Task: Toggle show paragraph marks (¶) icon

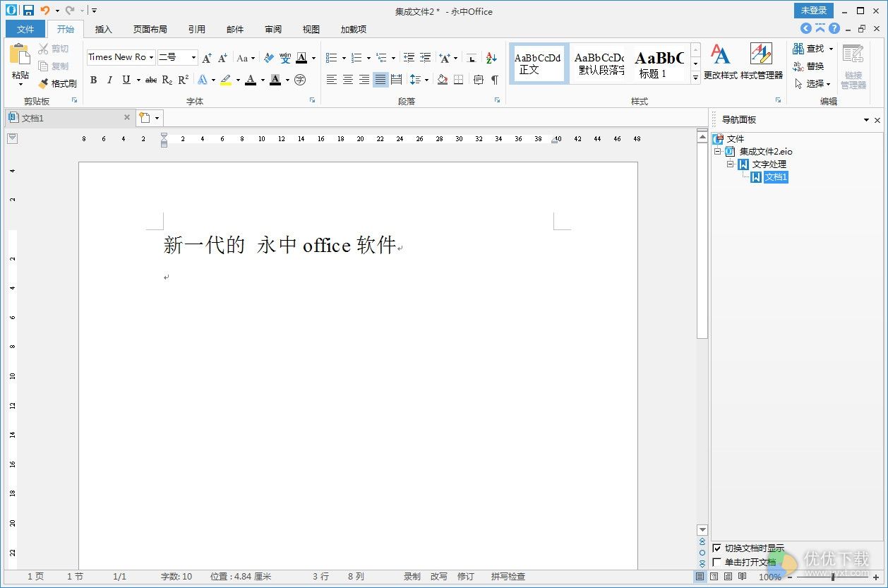Action: coord(495,80)
